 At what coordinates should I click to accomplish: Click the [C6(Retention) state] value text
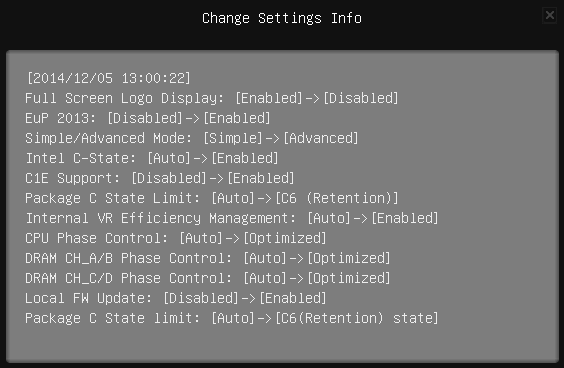click(357, 318)
